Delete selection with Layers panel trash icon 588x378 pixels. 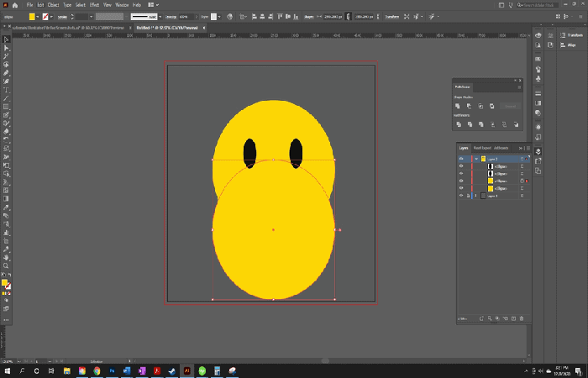pos(522,318)
